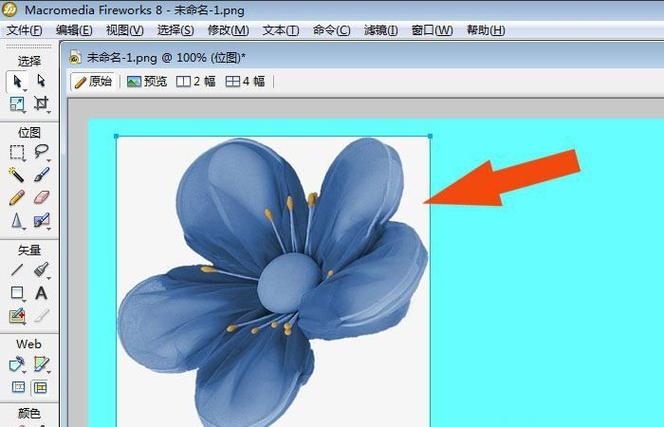Viewport: 664px width, 427px height.
Task: Select the Crop tool
Action: [41, 104]
